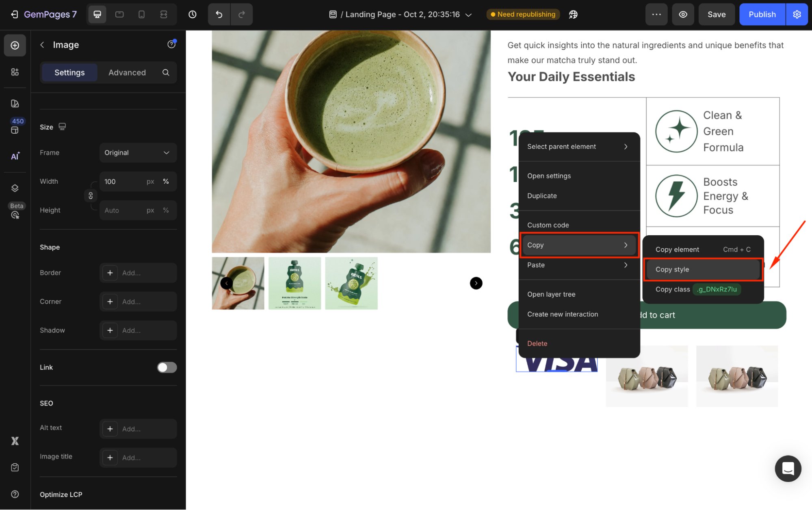The height and width of the screenshot is (510, 812).
Task: Toggle width-height aspect ratio lock
Action: [x=91, y=196]
